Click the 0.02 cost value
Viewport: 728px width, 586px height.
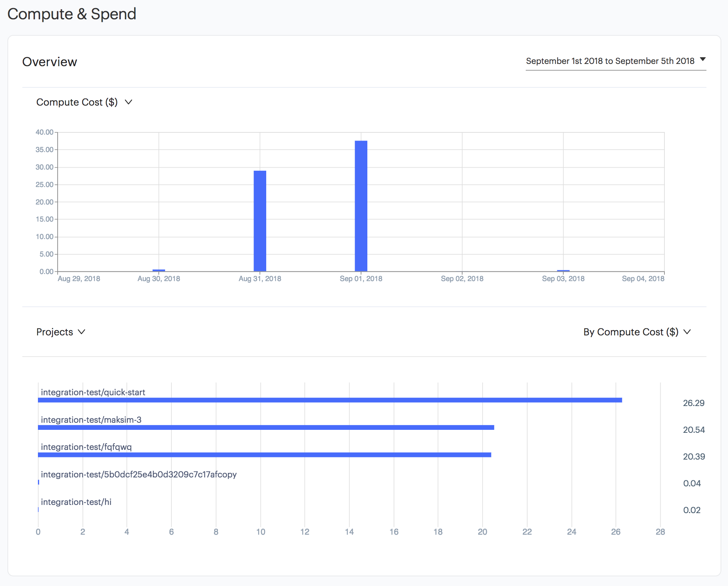(692, 510)
